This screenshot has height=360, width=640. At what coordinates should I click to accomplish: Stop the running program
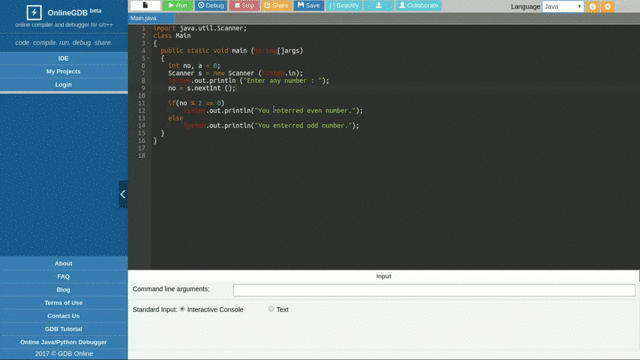244,5
